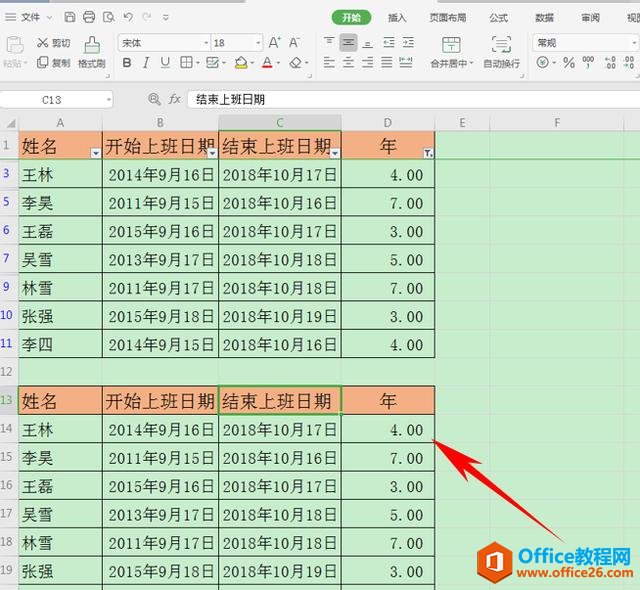Apply red font color
Image resolution: width=640 pixels, height=590 pixels.
pos(267,63)
